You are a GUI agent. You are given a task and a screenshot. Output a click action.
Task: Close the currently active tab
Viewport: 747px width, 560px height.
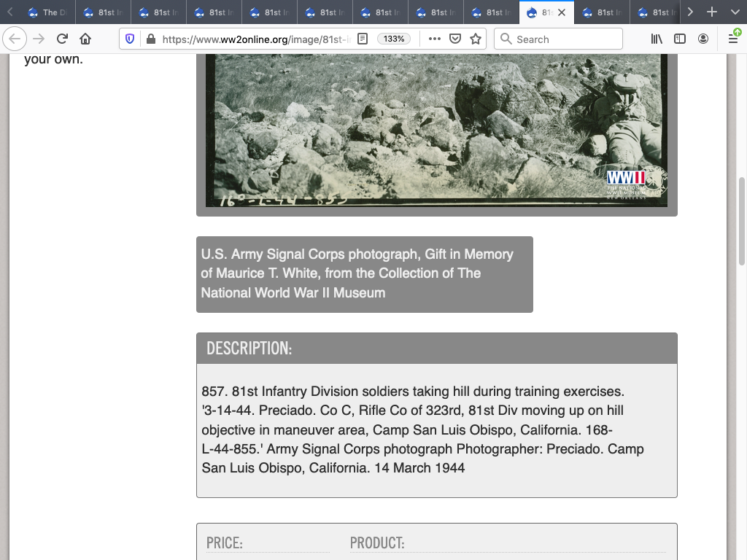562,12
